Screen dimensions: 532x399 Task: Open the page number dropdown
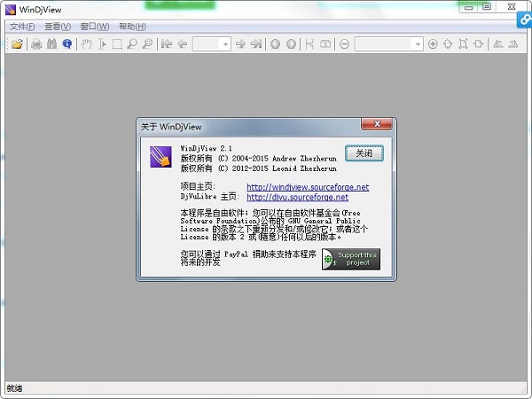tap(225, 43)
